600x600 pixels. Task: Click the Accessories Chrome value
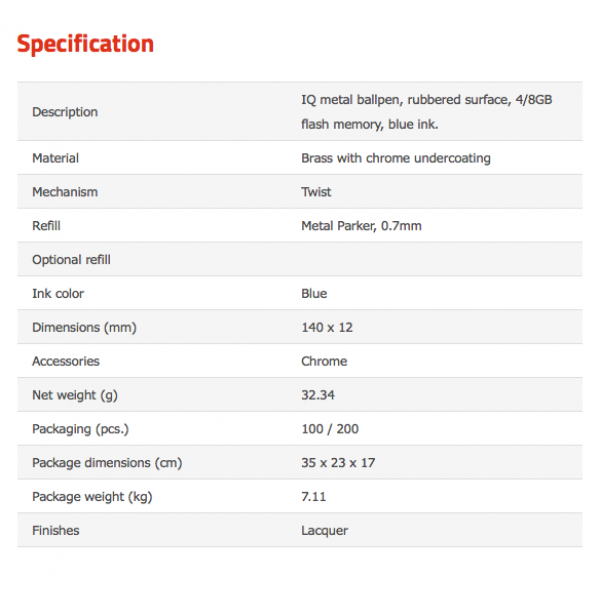point(324,361)
